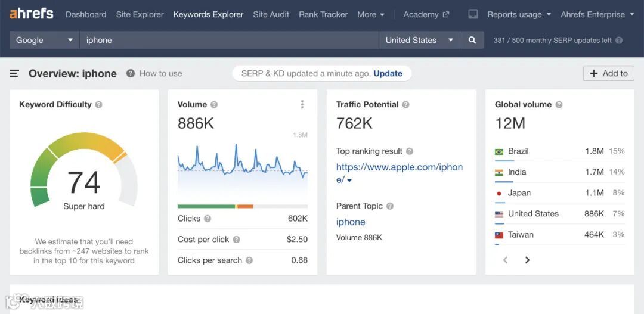Click the search magnifier button
This screenshot has height=314, width=644.
[472, 41]
